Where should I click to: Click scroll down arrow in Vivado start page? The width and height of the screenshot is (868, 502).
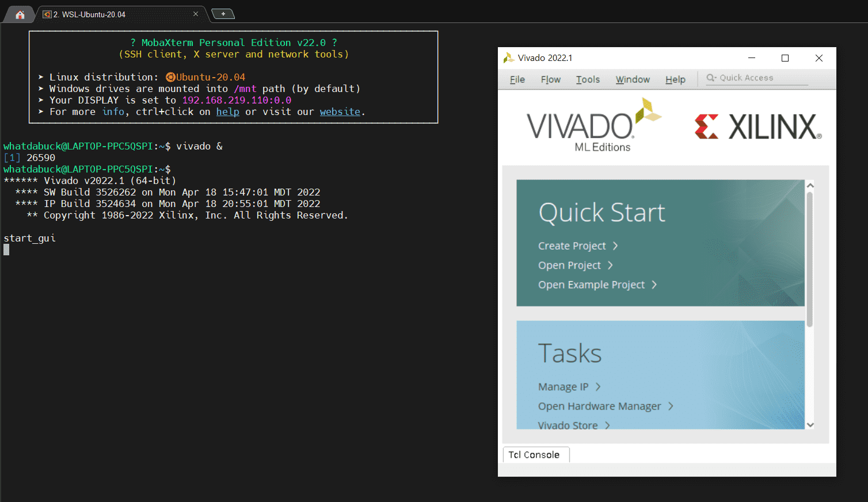[x=810, y=425]
